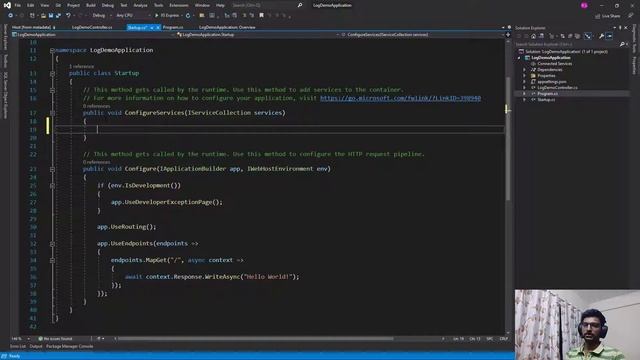Open the Git menu
640x360 pixels.
[58, 5]
